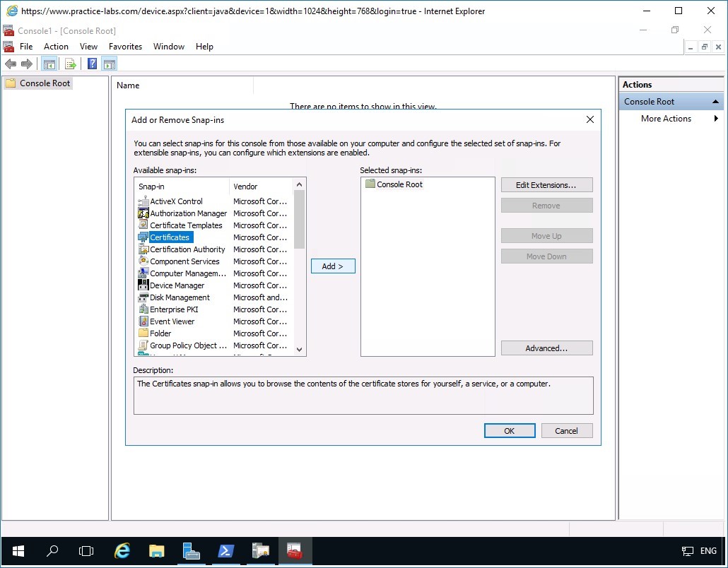
Task: Select the Certification Authority snap-in icon
Action: 143,249
